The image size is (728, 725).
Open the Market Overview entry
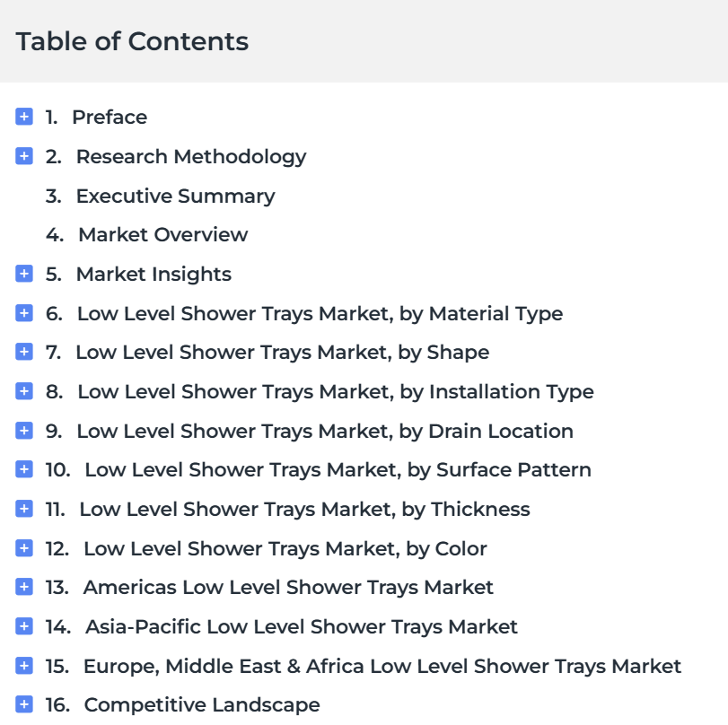[x=163, y=235]
